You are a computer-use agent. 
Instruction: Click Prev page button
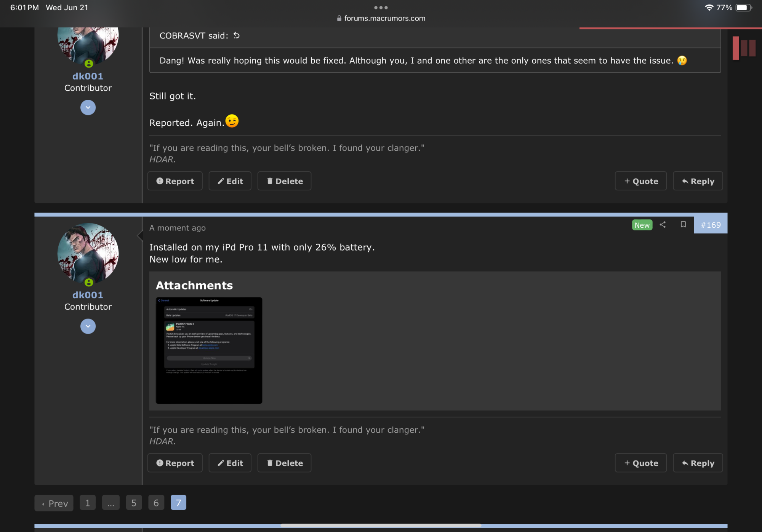click(54, 503)
